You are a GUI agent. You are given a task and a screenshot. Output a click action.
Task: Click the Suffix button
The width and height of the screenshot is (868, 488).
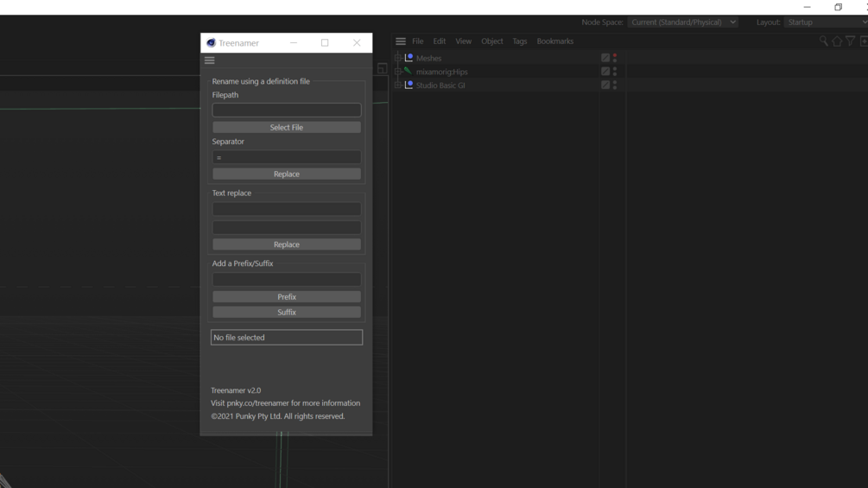(x=286, y=312)
